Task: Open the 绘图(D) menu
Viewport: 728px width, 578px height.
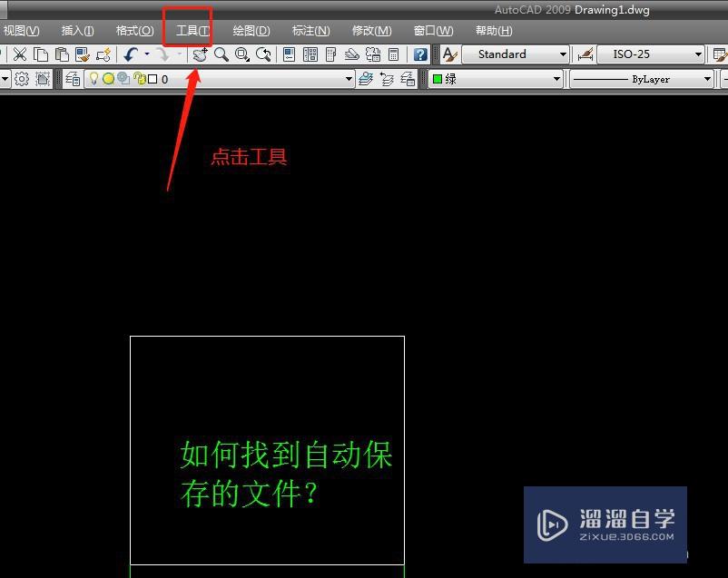Action: click(251, 30)
